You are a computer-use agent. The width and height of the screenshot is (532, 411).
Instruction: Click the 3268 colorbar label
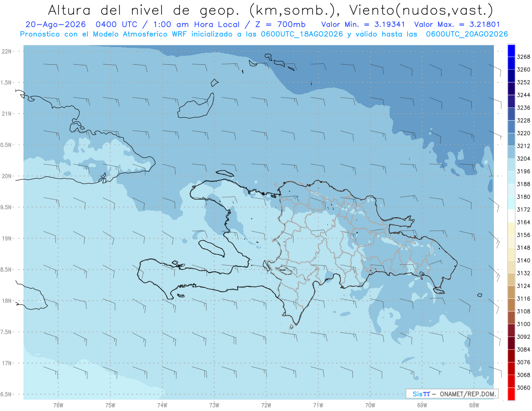[x=523, y=57]
